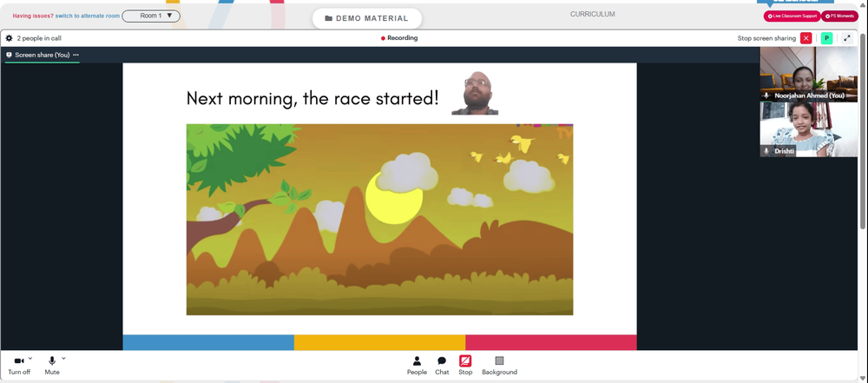
Task: Expand camera options chevron
Action: point(30,359)
